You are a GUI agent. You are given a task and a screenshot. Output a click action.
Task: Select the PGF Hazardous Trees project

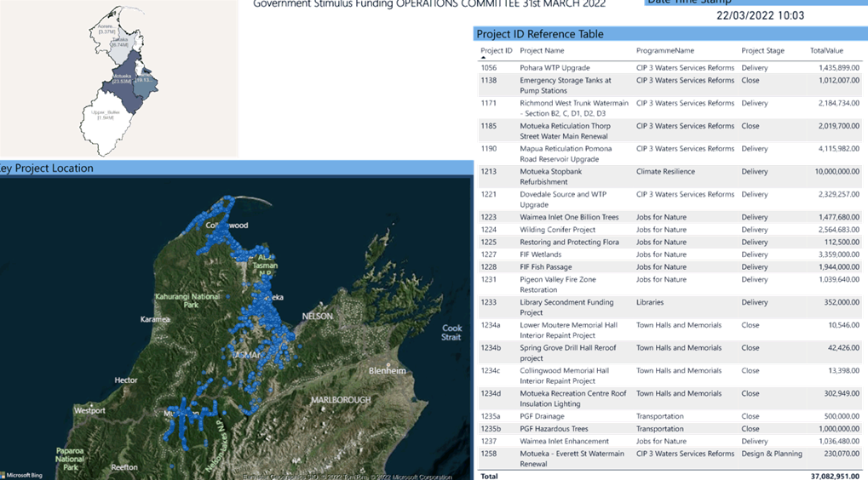(x=554, y=429)
